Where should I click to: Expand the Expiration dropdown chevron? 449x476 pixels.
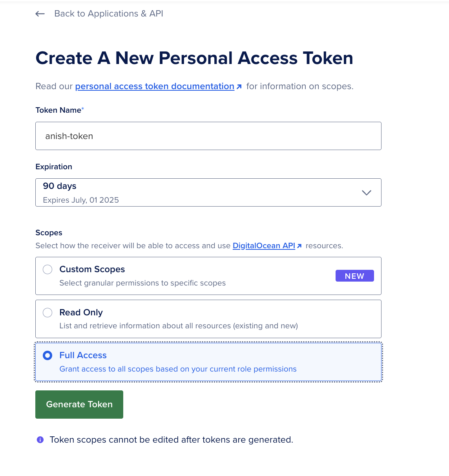366,193
